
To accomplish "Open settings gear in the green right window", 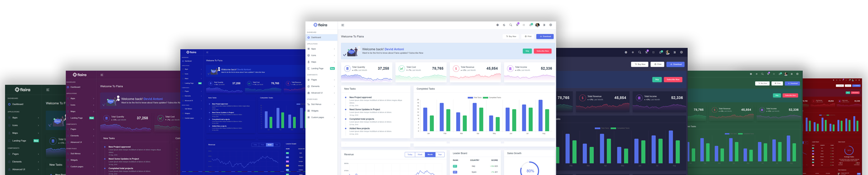I will 798,74.
